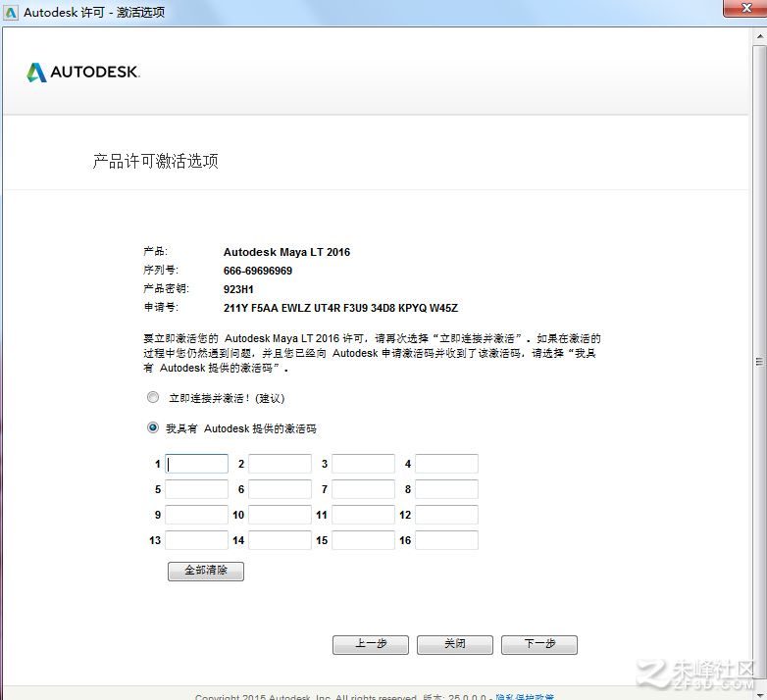Click activation code field 3
The width and height of the screenshot is (767, 700).
click(364, 464)
